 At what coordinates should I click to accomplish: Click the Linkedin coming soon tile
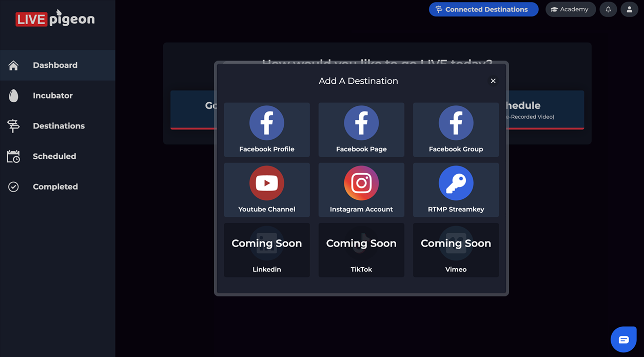click(267, 250)
